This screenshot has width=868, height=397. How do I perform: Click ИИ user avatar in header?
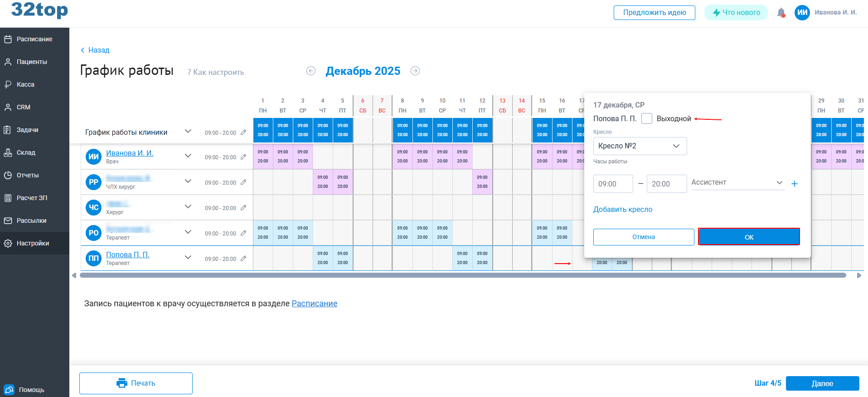pos(802,13)
